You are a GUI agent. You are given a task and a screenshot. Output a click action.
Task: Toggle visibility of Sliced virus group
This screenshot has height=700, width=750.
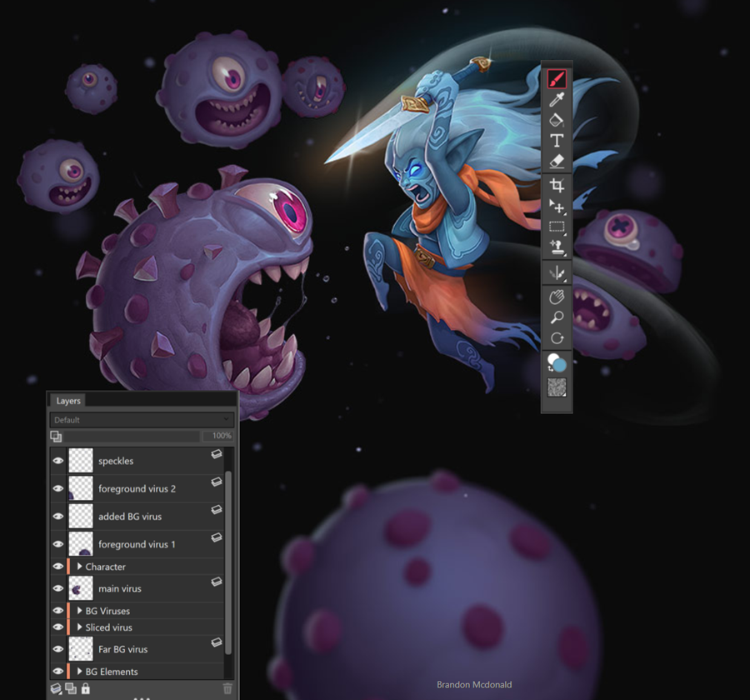(57, 627)
